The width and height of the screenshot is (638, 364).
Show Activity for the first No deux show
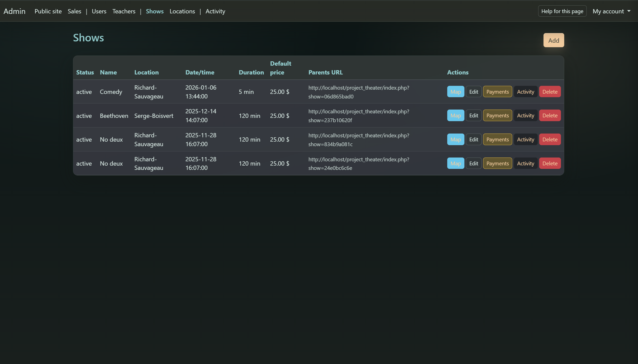click(x=525, y=139)
